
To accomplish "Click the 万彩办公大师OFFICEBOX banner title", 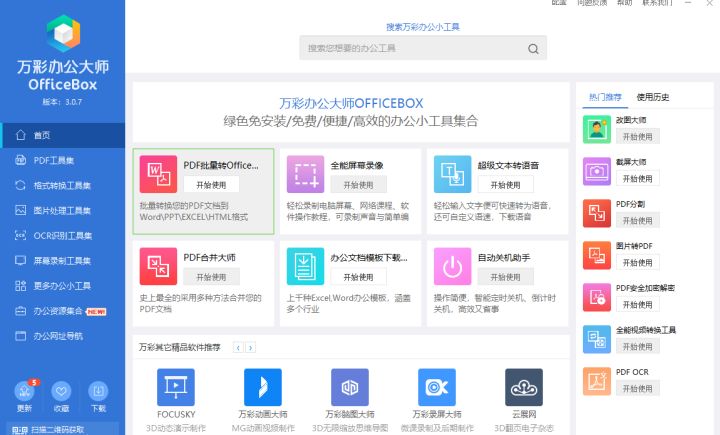I will 351,104.
